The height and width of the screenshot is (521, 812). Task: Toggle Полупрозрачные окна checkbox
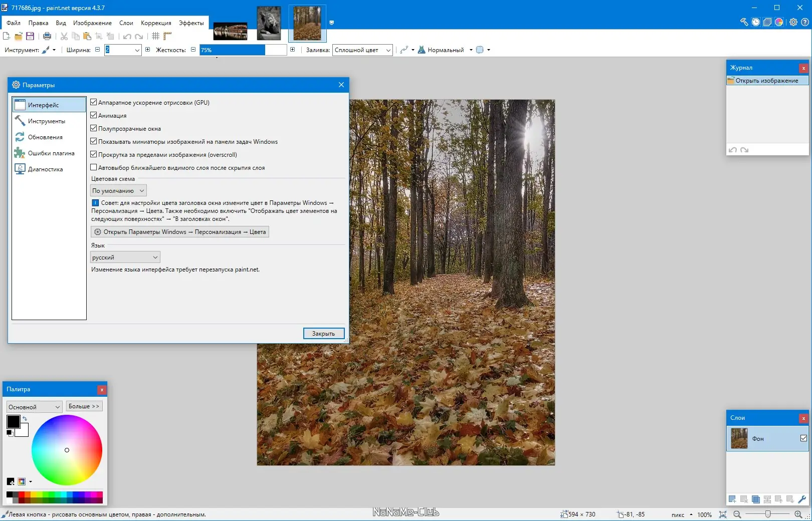[93, 128]
